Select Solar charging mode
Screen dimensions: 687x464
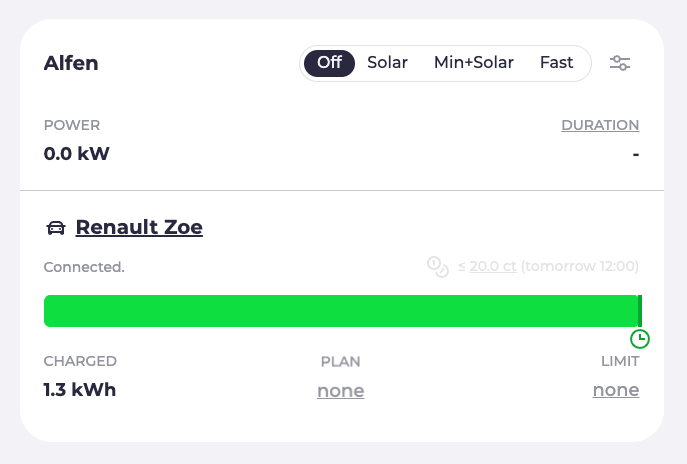click(387, 63)
